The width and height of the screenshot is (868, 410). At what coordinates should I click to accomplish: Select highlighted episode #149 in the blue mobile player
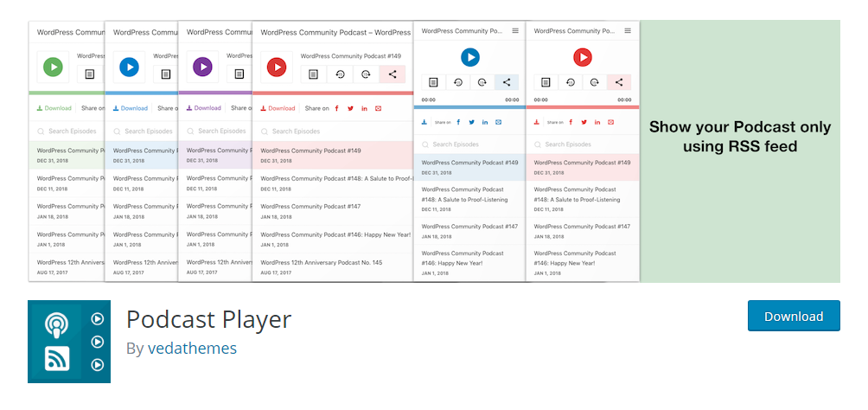469,167
